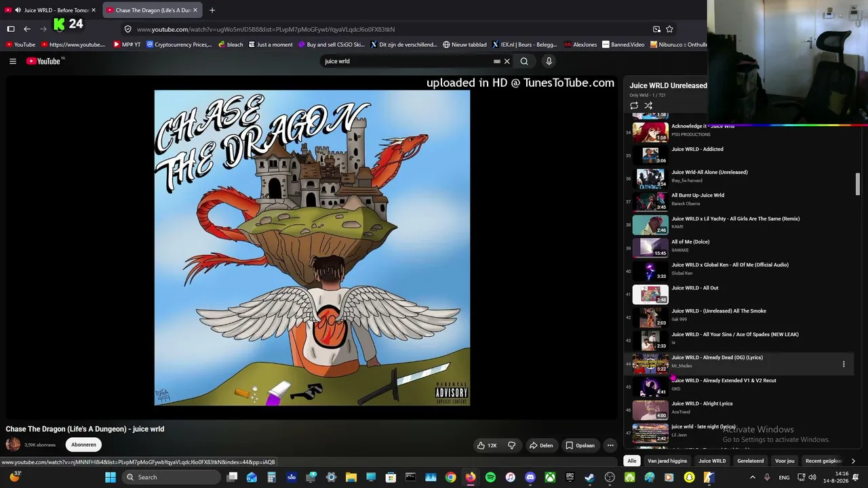Viewport: 868px width, 488px height.
Task: Open Steam from the taskbar
Action: (589, 477)
